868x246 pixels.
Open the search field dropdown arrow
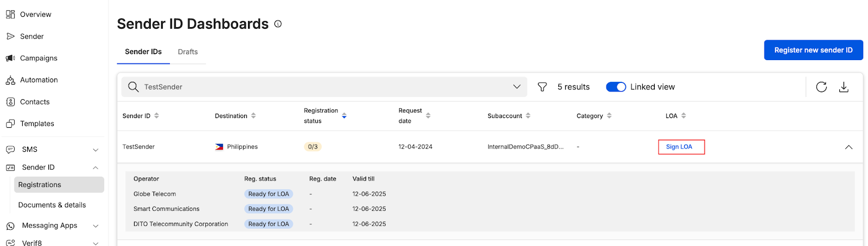coord(516,87)
